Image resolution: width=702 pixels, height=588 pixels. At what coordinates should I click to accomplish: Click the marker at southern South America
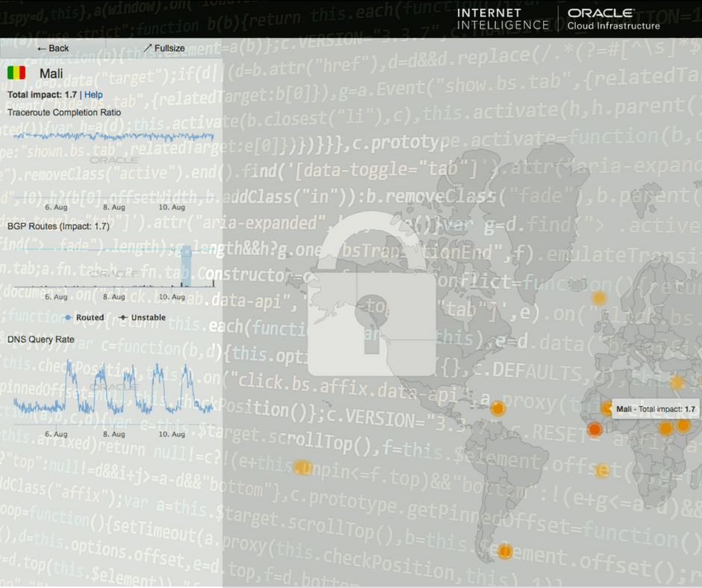(x=505, y=552)
